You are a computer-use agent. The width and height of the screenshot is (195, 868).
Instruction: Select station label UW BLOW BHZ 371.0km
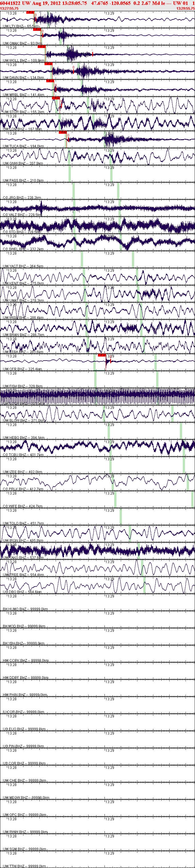tap(24, 421)
